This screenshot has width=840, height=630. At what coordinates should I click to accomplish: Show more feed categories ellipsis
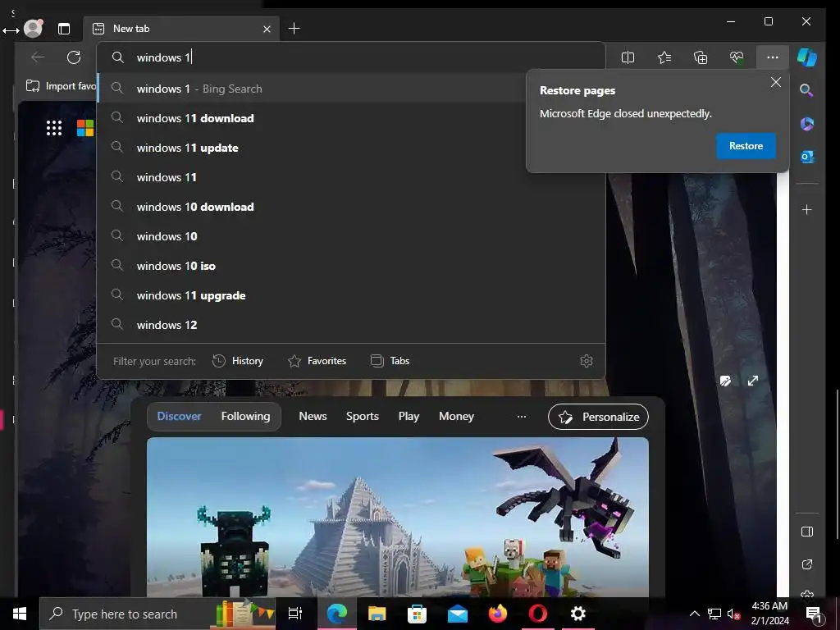[x=521, y=416]
